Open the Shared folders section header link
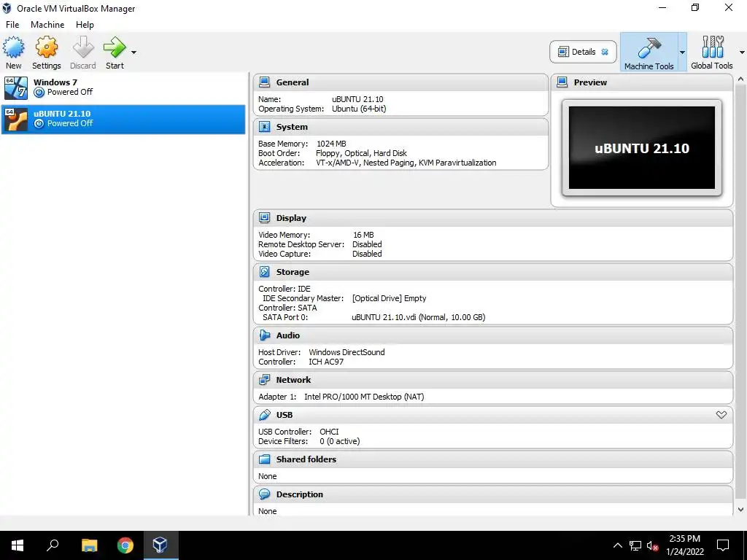This screenshot has width=747, height=560. tap(306, 459)
